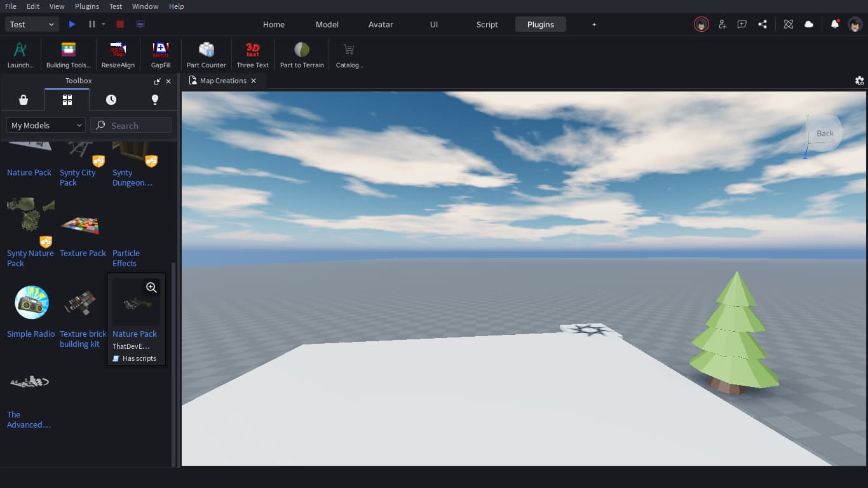Open the Test mode dropdown

click(x=32, y=24)
